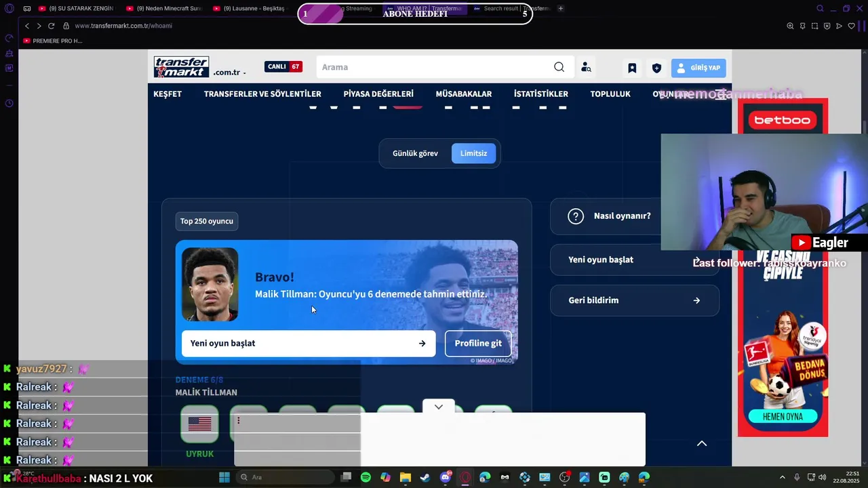Click the CANLI 67 live button
868x488 pixels.
pyautogui.click(x=283, y=66)
